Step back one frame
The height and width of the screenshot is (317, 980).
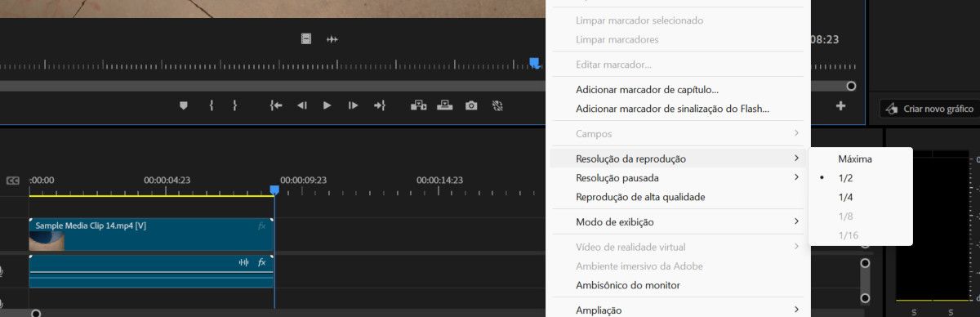click(302, 105)
